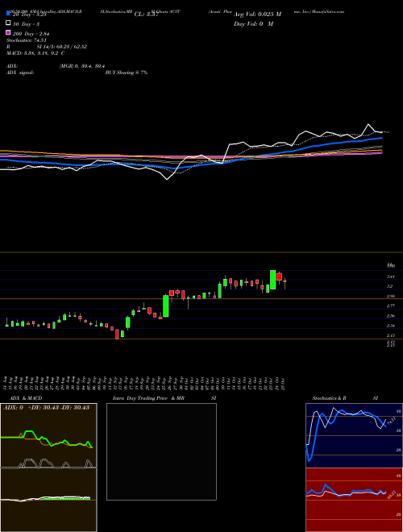Click the 74.51 value in Stochastics panel
Screen dimensions: 403x532
390,422
